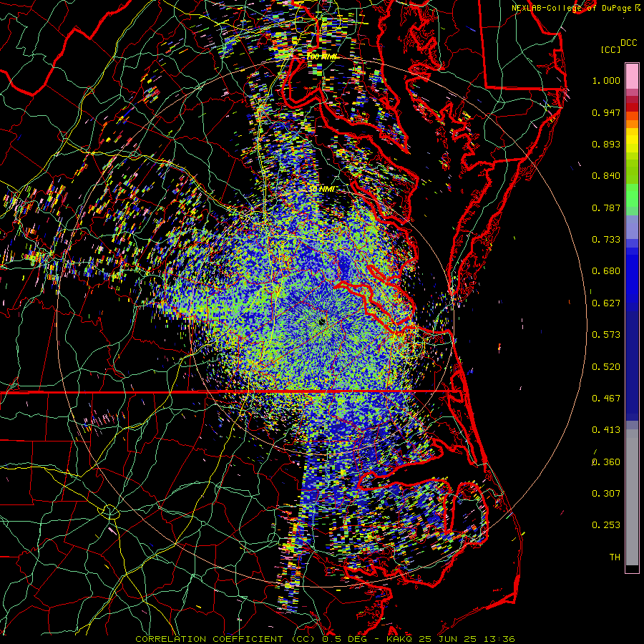Click the 0.573 scale value
Viewport: 644px width, 644px height.
coord(606,335)
